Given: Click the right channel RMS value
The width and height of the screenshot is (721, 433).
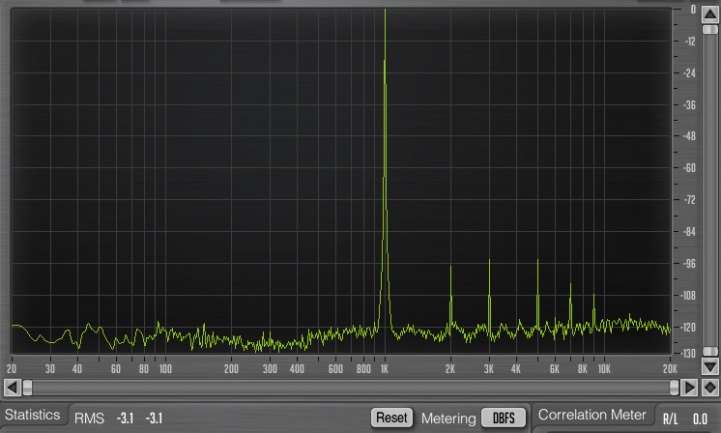Looking at the screenshot, I should coord(154,418).
